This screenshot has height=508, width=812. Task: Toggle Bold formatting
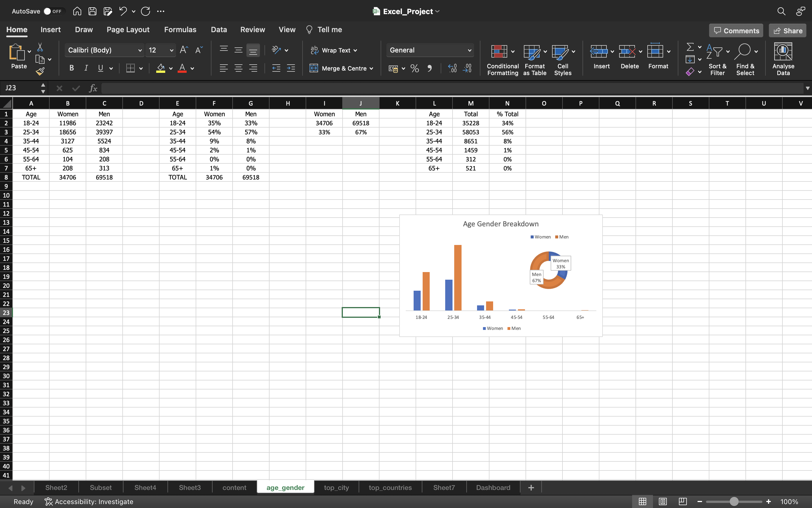pos(71,68)
